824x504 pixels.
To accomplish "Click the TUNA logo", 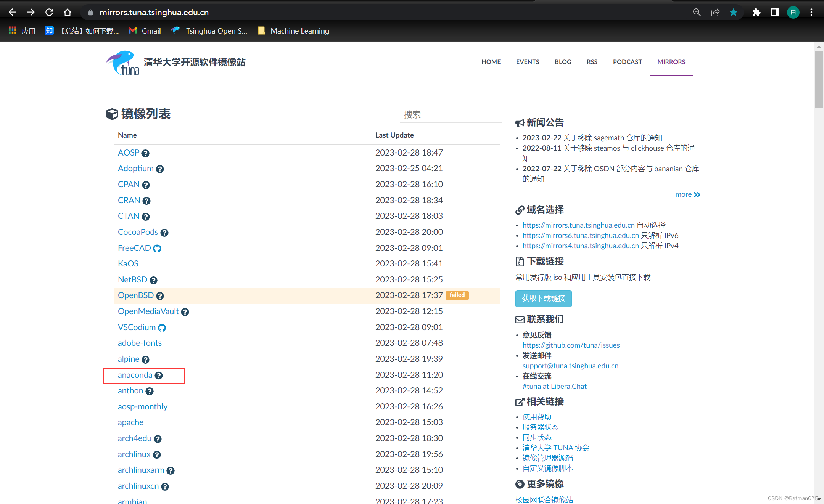I will 122,63.
